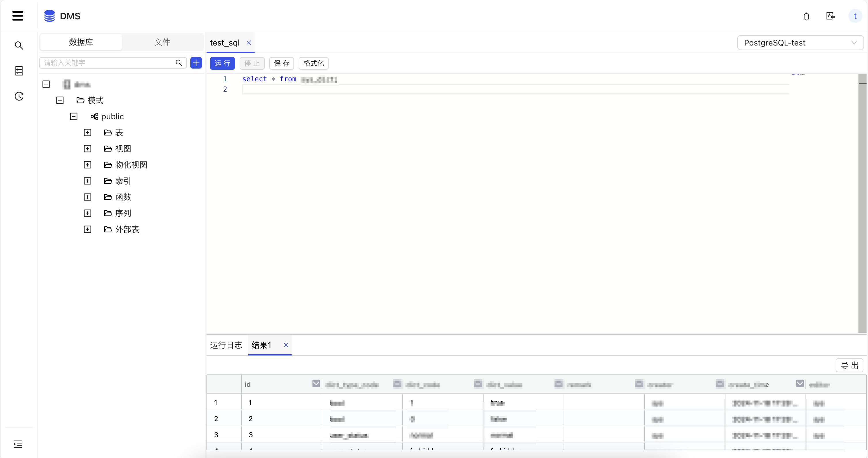Click the magnifier in keyword search box
This screenshot has height=458, width=868.
point(179,63)
